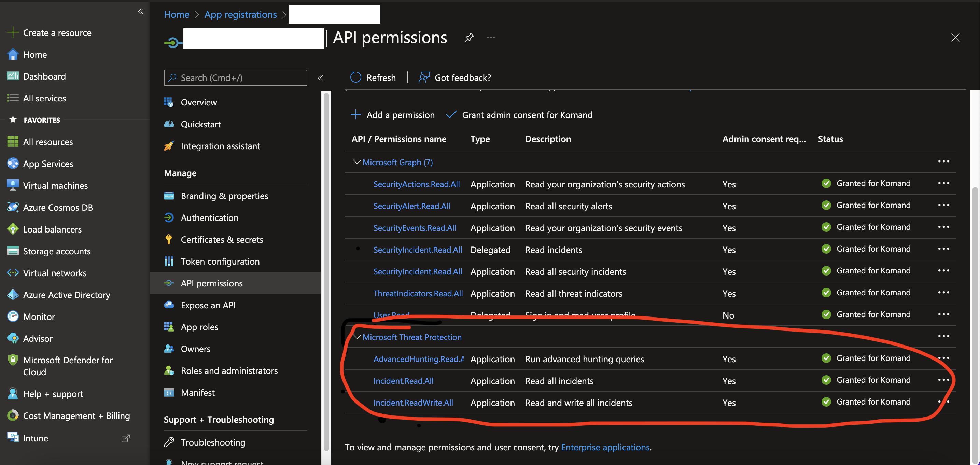
Task: Open Azure Cosmos DB from favorites
Action: pyautogui.click(x=57, y=207)
